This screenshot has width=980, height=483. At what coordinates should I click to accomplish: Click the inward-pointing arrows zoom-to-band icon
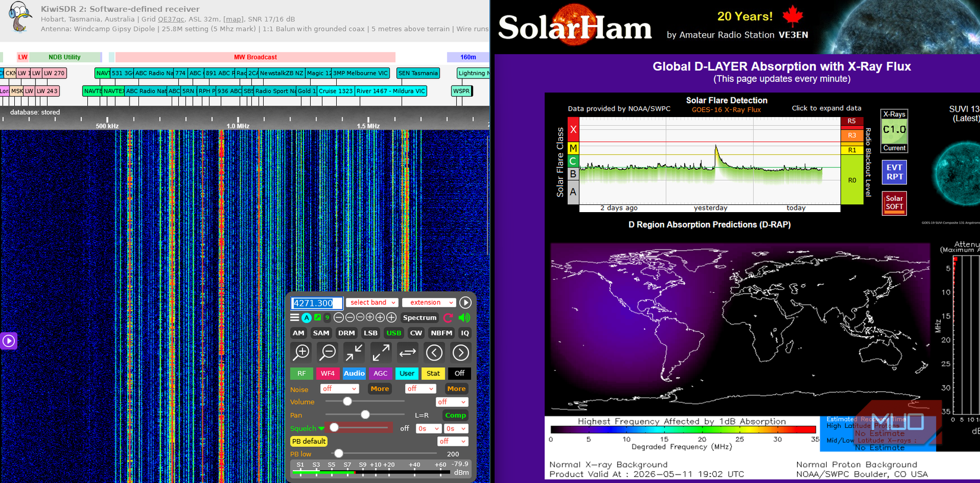(x=354, y=352)
